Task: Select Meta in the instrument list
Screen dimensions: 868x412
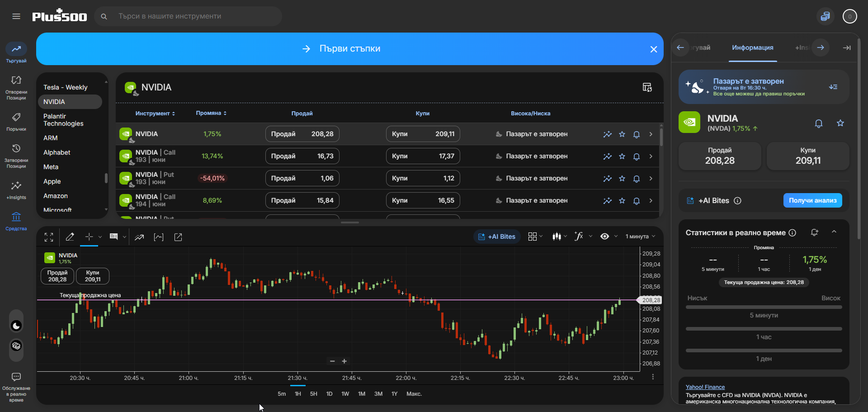Action: [x=51, y=167]
